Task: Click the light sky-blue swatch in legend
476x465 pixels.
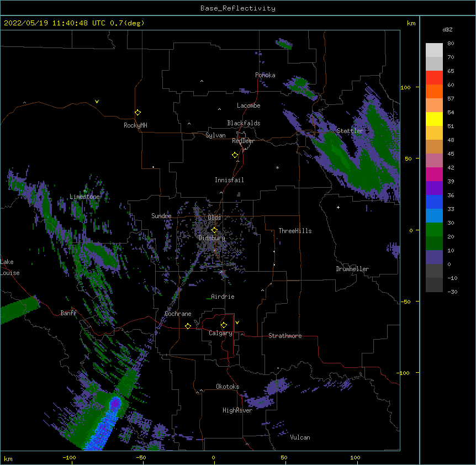Action: pos(434,215)
